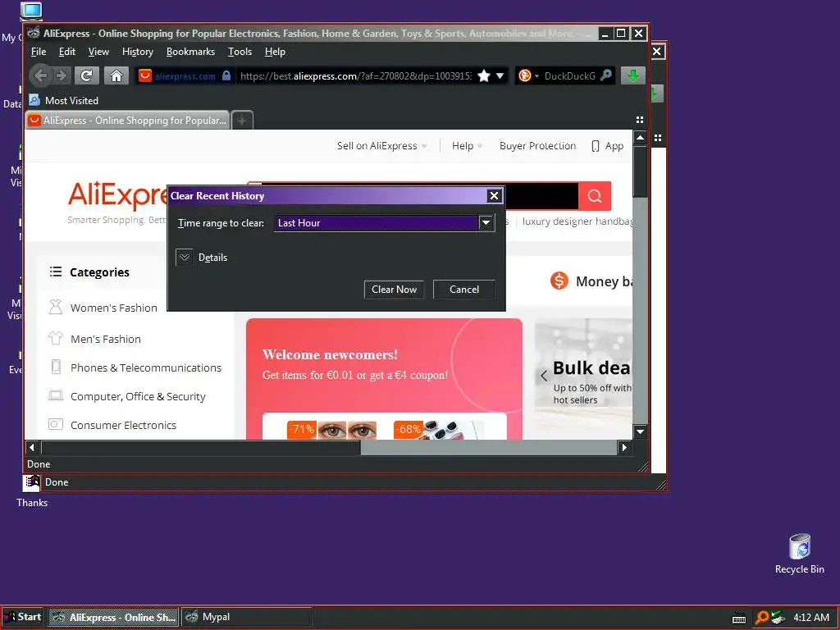Open the File menu

pyautogui.click(x=39, y=52)
